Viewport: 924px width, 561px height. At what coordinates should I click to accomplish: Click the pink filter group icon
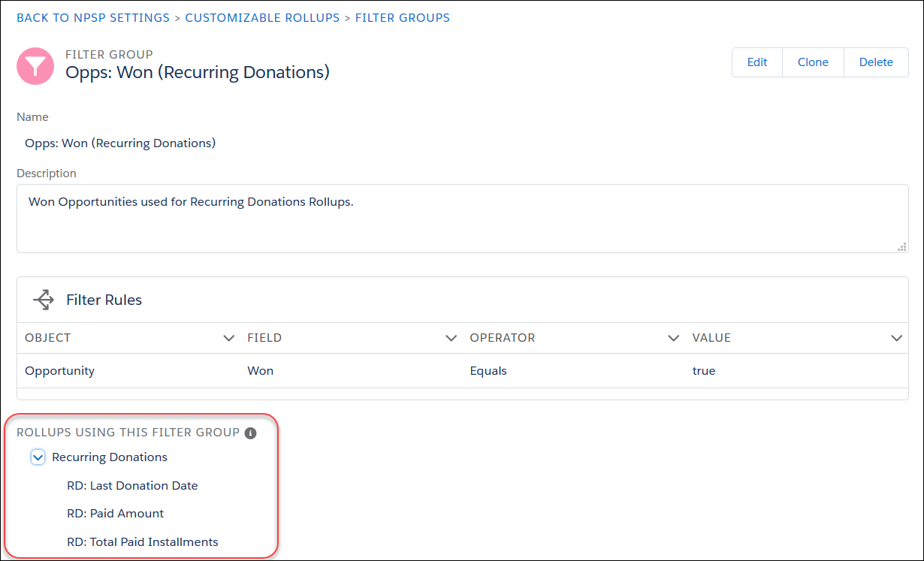tap(35, 66)
